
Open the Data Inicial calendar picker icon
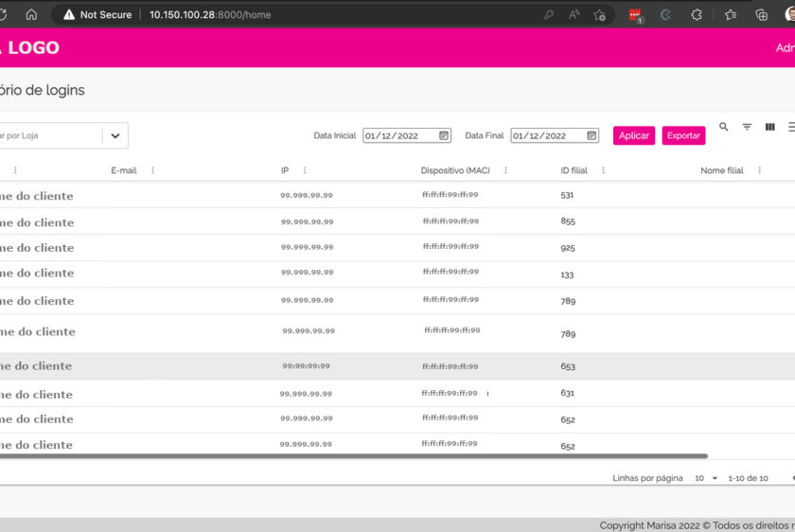point(444,135)
